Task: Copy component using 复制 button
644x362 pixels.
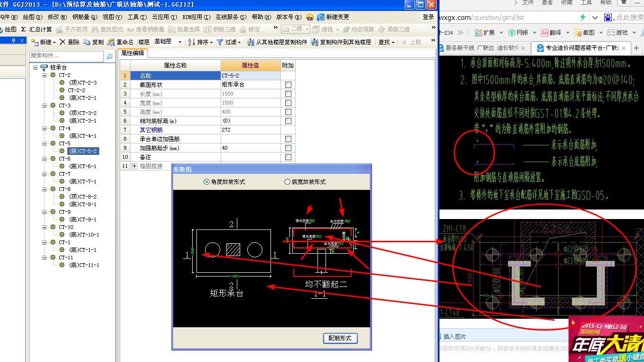Action: [x=93, y=42]
